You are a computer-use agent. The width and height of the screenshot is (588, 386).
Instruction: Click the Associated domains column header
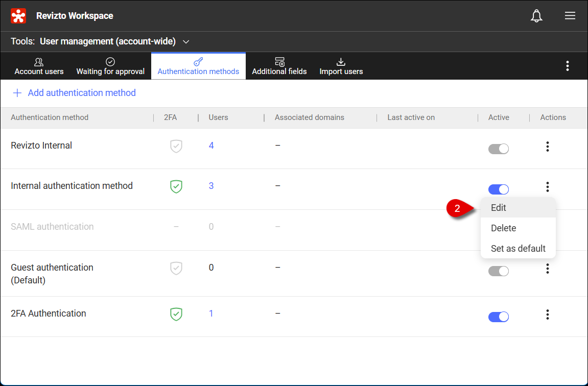tap(310, 117)
